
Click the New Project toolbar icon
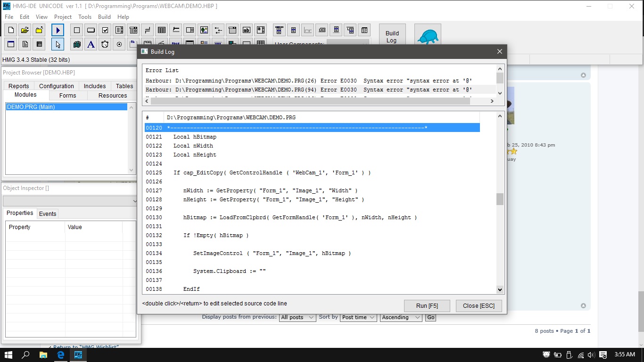[11, 30]
